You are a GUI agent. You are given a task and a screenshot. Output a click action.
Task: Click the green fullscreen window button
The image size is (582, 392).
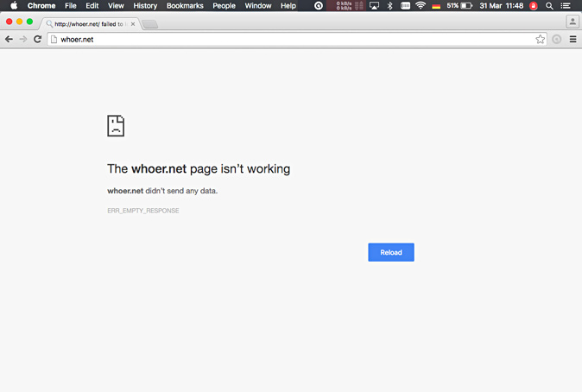coord(29,22)
